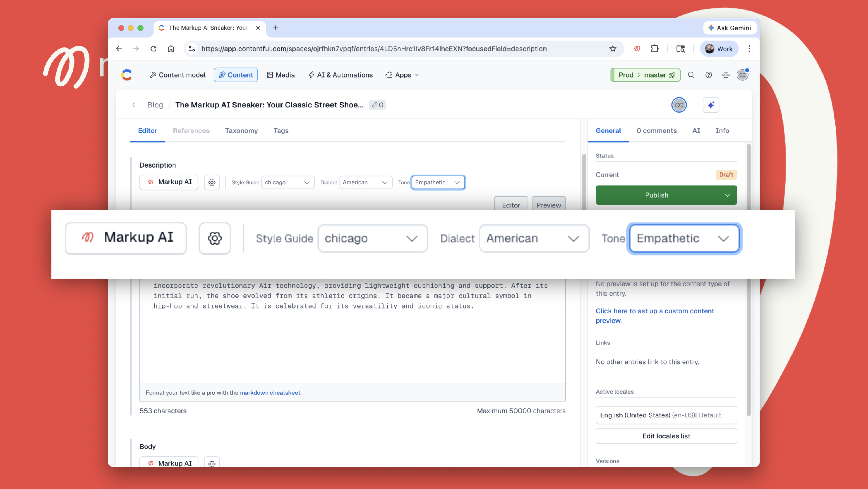Switch to the Taxonomy tab
868x489 pixels.
pos(241,130)
